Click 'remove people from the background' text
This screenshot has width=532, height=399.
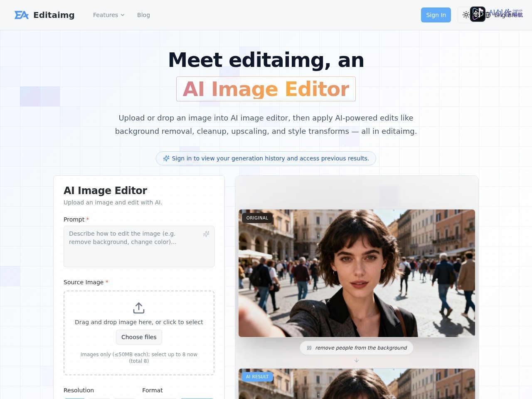pos(361,348)
